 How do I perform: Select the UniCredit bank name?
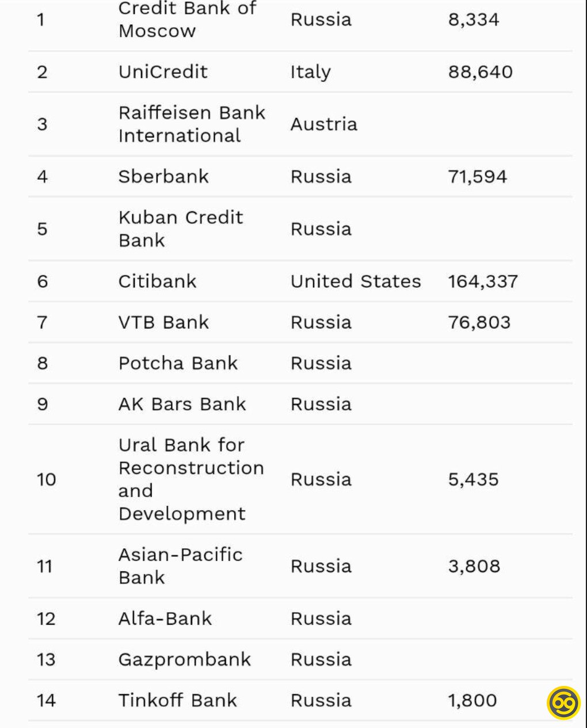[x=163, y=72]
